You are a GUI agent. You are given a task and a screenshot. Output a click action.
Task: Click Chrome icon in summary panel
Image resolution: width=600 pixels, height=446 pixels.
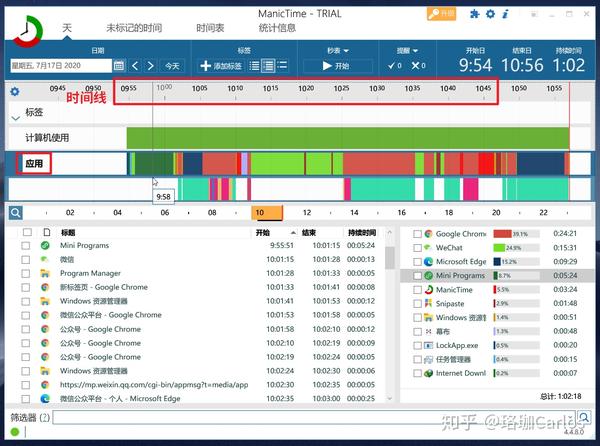(428, 234)
